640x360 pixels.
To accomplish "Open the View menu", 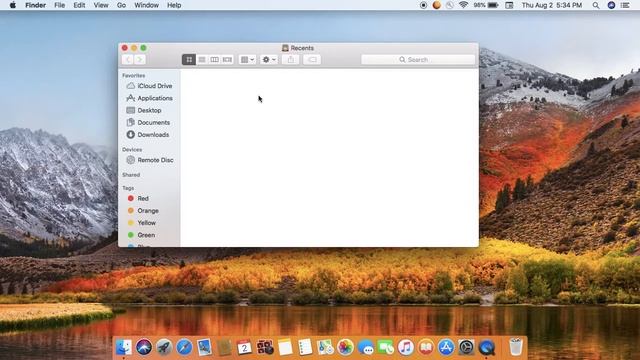I will pos(101,5).
